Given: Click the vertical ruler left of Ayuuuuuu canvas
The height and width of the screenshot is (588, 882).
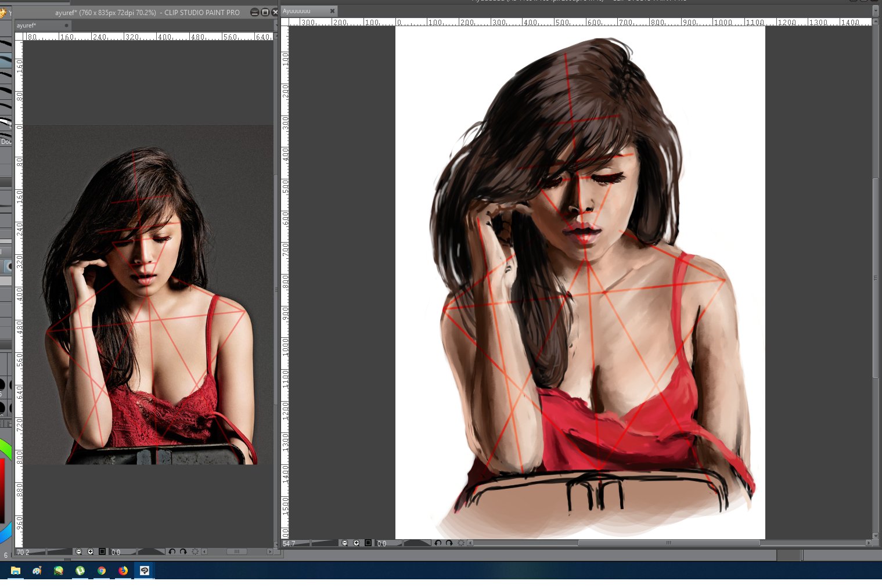Looking at the screenshot, I should coord(285,283).
